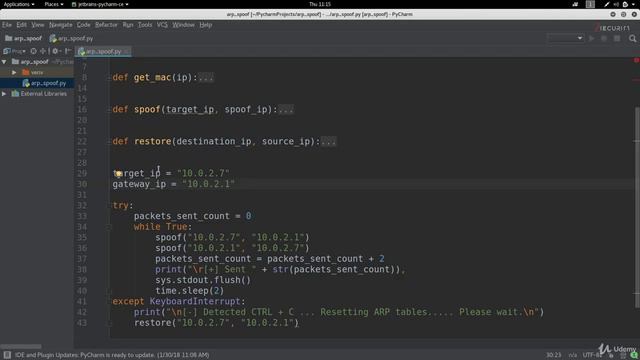Image resolution: width=640 pixels, height=360 pixels.
Task: Click time.sleep(2) on line 40
Action: point(189,291)
